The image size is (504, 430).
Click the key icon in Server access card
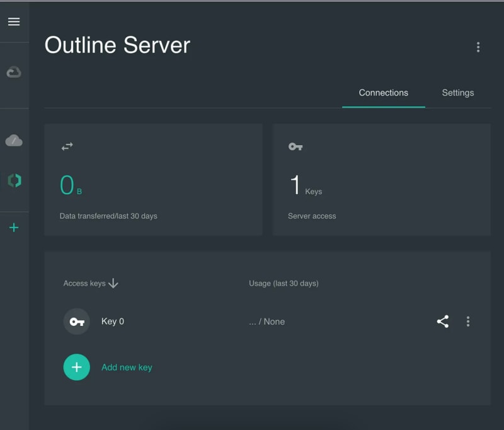[x=295, y=147]
